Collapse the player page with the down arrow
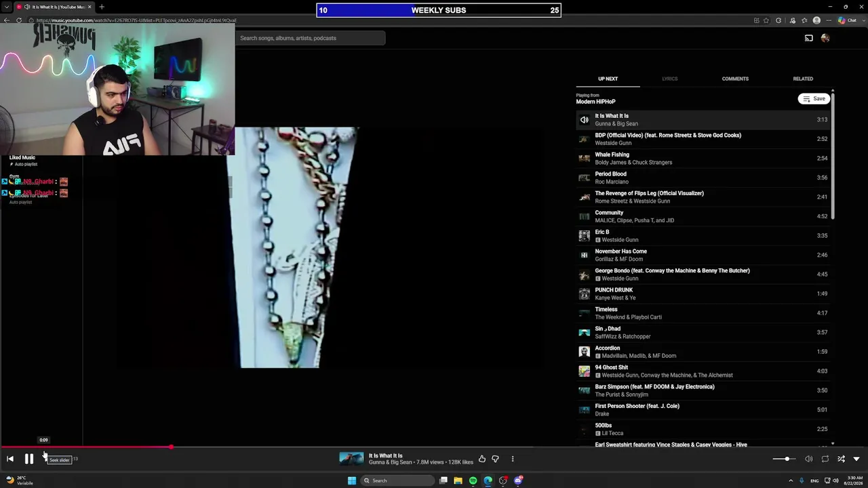This screenshot has height=488, width=868. tap(856, 459)
